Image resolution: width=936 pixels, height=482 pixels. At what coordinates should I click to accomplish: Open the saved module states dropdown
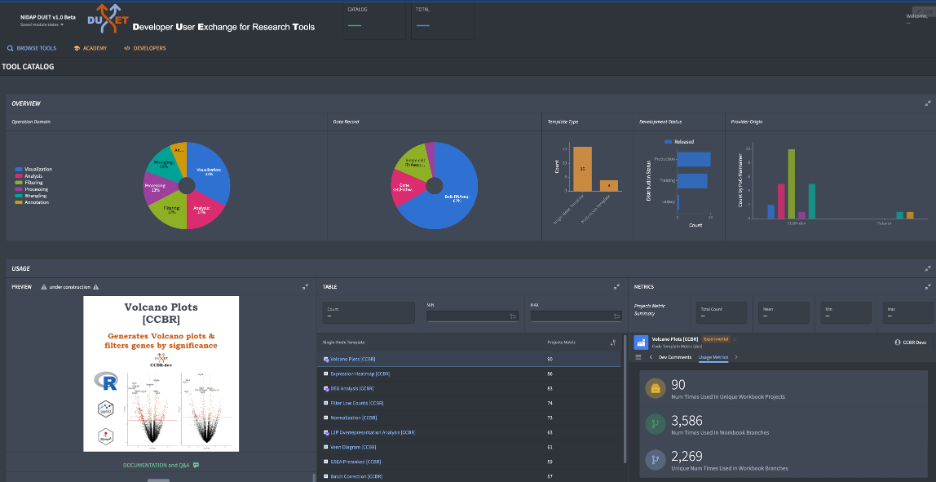41,24
